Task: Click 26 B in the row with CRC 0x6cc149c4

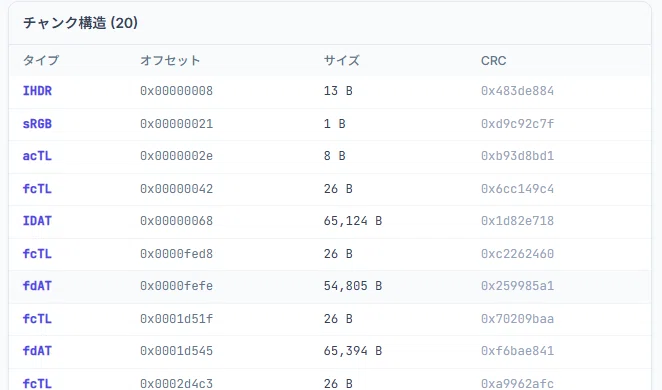Action: click(x=338, y=189)
